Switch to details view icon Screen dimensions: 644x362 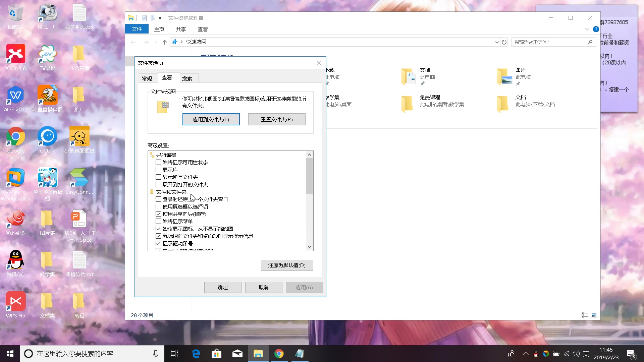click(585, 315)
